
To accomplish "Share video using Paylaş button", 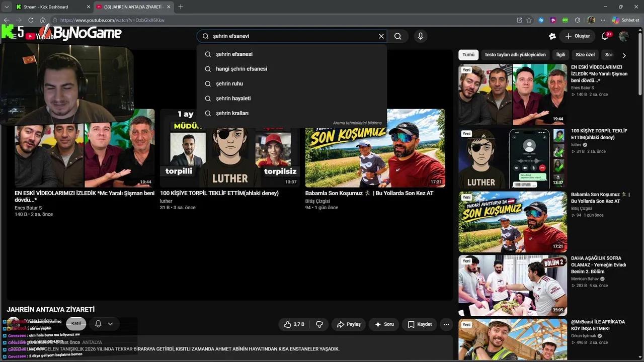I will coord(349,324).
